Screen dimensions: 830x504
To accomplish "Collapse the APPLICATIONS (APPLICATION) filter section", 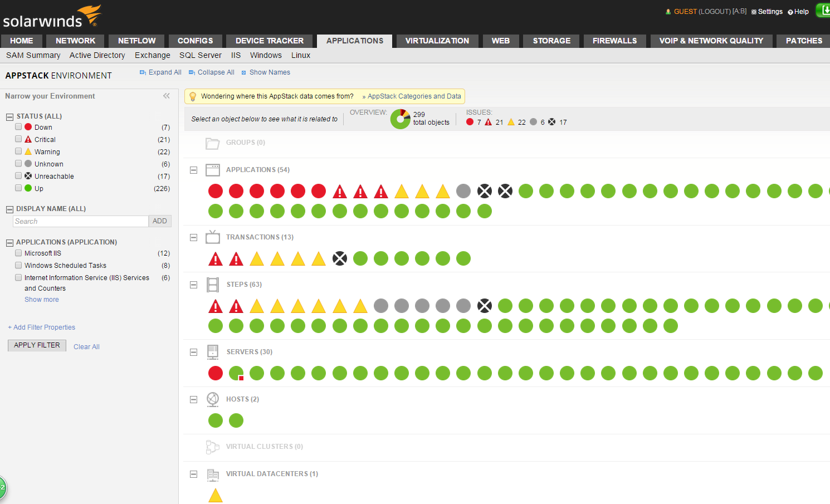I will click(x=9, y=243).
